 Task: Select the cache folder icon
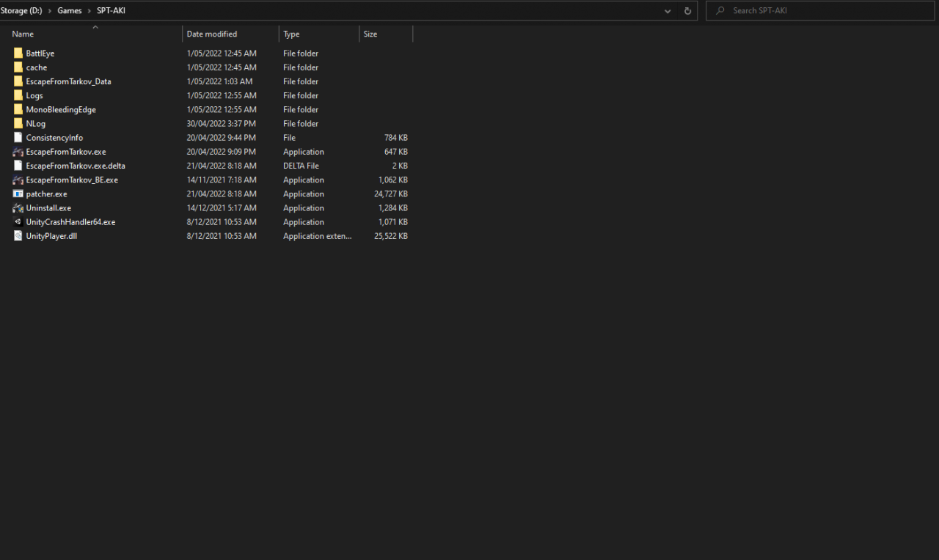click(x=18, y=67)
